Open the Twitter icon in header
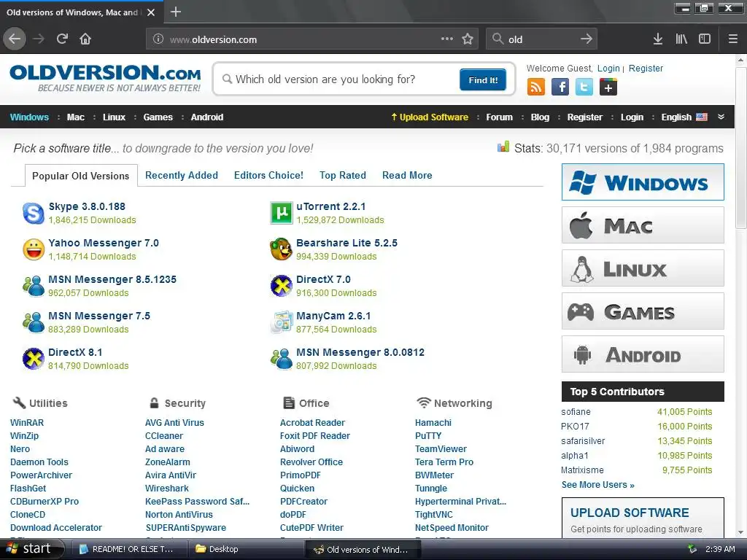Image resolution: width=747 pixels, height=560 pixels. pyautogui.click(x=584, y=87)
